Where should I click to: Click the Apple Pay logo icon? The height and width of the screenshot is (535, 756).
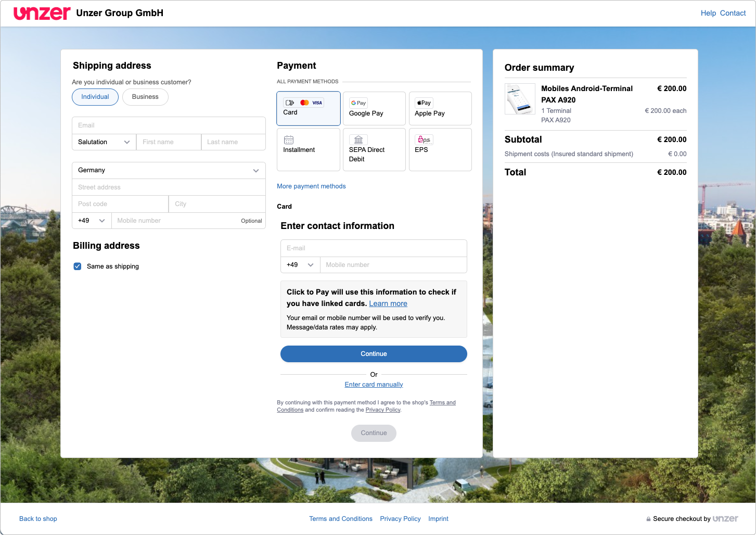424,103
